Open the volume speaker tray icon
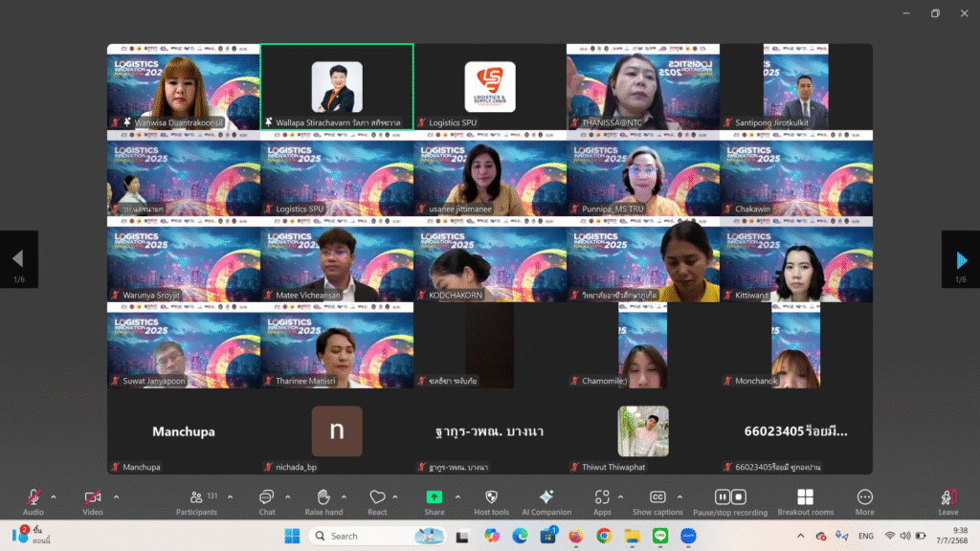Screen dimensions: 980x551 [x=905, y=536]
